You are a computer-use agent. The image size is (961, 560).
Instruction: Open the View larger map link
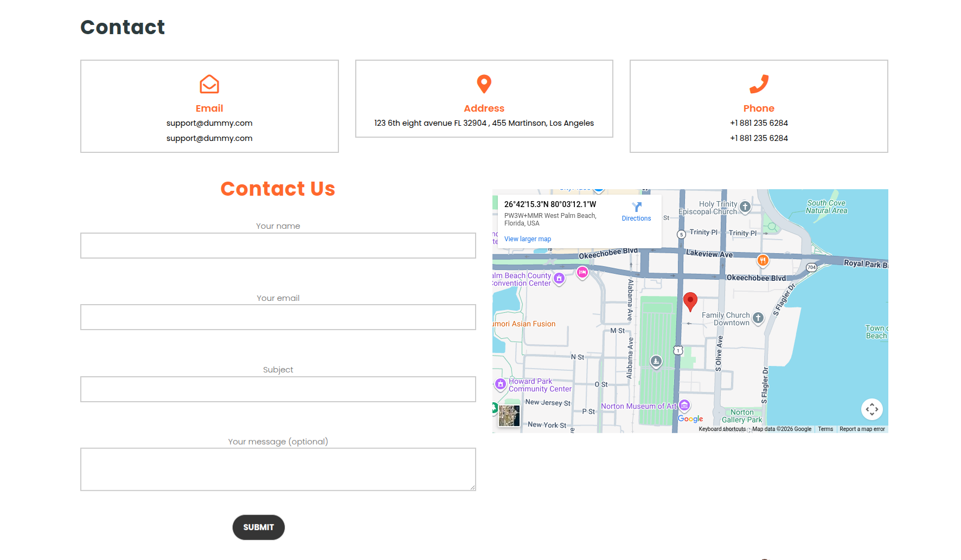[x=527, y=239]
